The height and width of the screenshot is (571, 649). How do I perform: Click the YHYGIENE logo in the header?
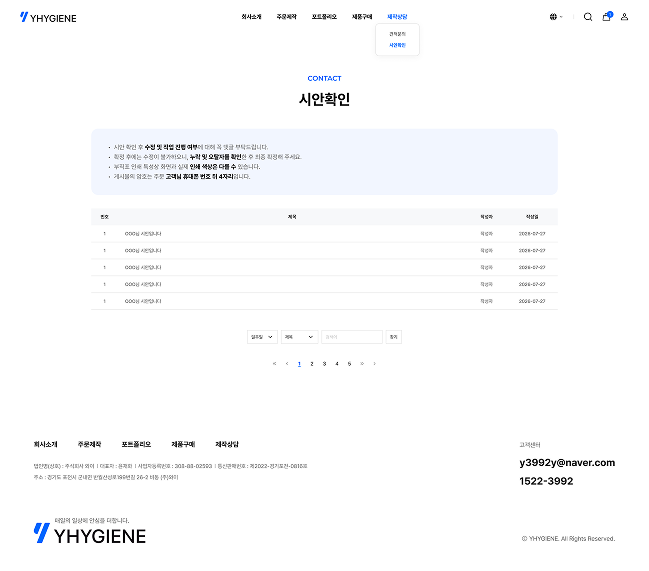(x=48, y=17)
